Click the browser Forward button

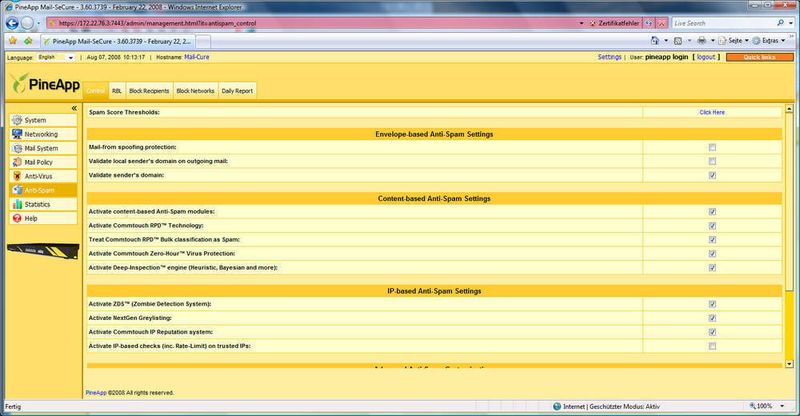coord(28,23)
